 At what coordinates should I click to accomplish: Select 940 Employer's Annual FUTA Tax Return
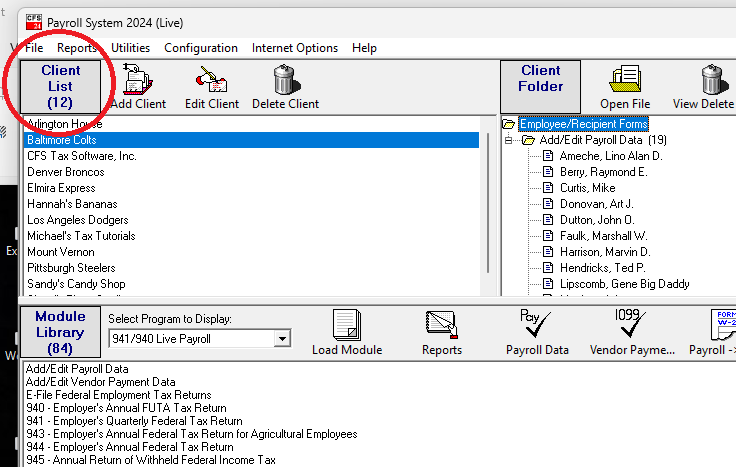(126, 408)
